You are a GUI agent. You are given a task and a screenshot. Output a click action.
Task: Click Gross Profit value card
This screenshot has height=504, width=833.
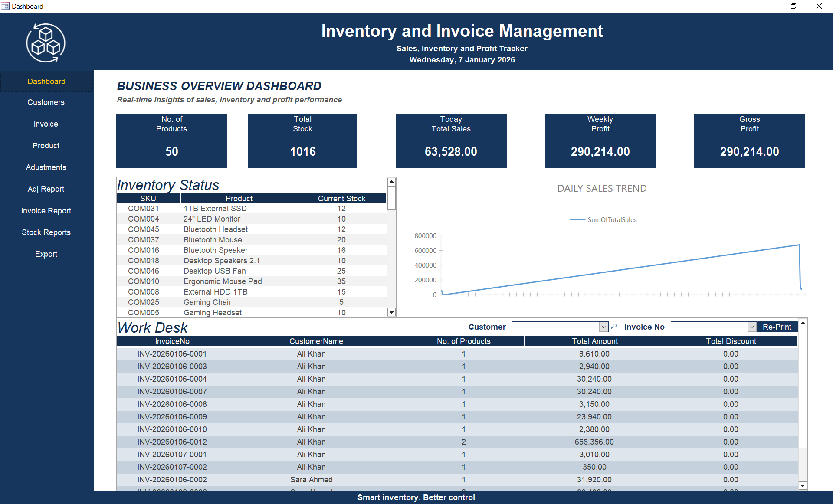(x=750, y=151)
